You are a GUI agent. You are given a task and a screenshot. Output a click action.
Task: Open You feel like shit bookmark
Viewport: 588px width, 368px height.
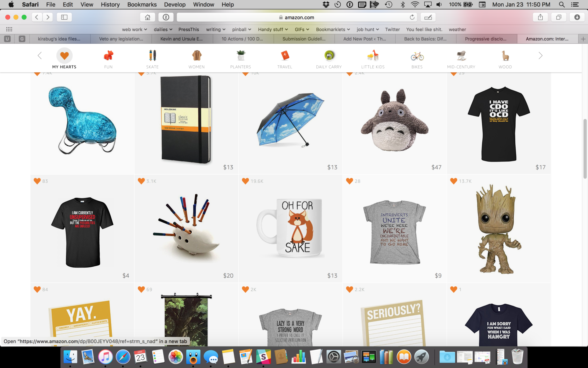click(x=424, y=29)
